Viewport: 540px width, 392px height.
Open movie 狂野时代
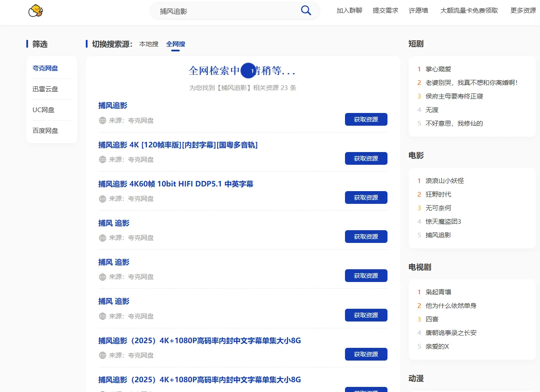pyautogui.click(x=438, y=194)
